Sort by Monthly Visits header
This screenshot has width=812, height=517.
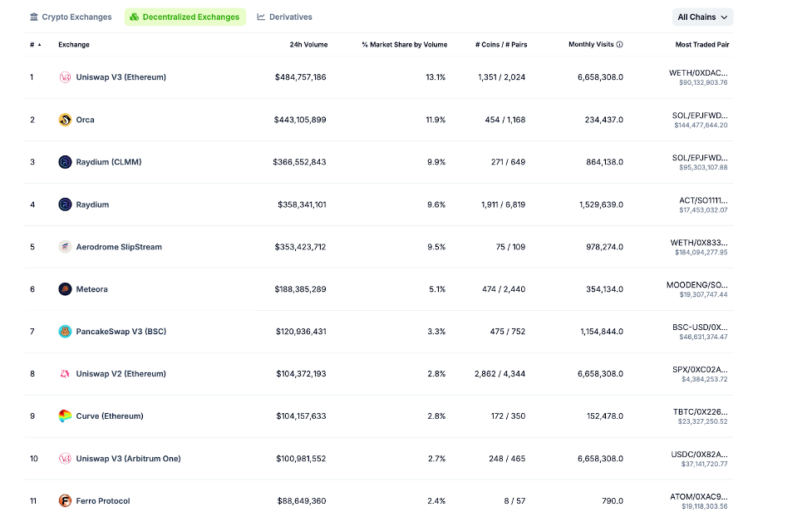[591, 45]
